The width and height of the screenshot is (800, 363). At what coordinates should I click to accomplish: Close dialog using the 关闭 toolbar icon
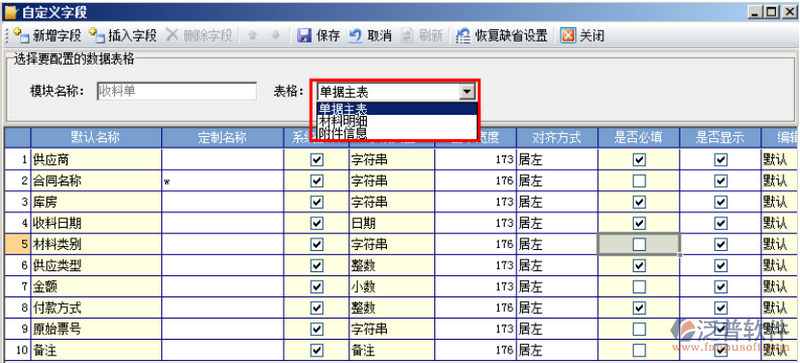tap(568, 36)
